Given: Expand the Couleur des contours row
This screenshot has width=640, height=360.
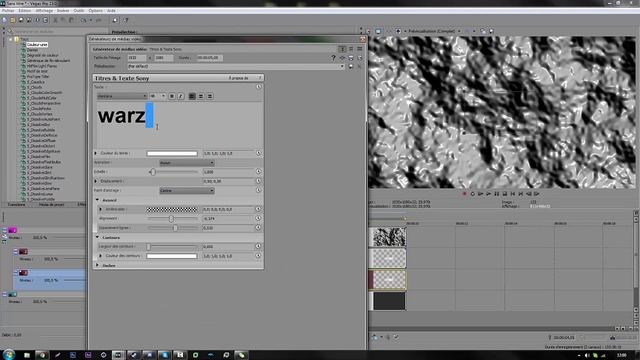Looking at the screenshot, I should click(x=101, y=256).
